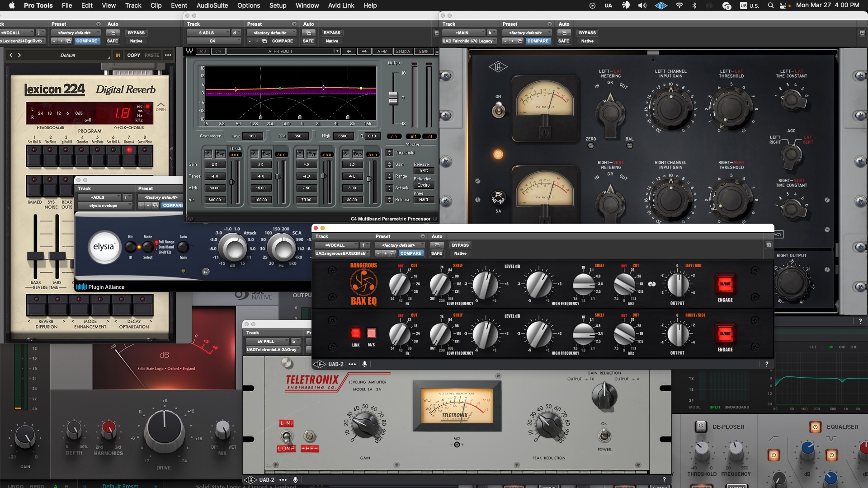Open C4 plugin selector dropdown
Image resolution: width=868 pixels, height=488 pixels.
coord(214,41)
